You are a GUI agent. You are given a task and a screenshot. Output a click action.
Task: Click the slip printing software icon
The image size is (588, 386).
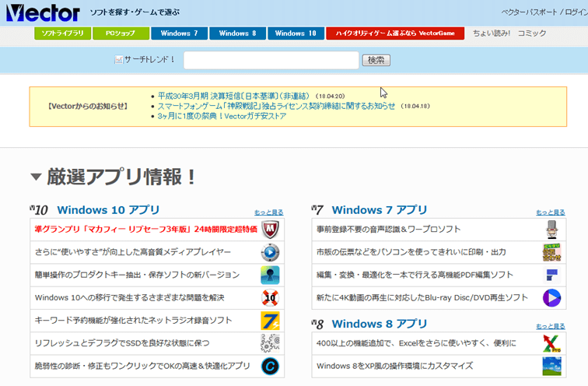click(x=551, y=252)
